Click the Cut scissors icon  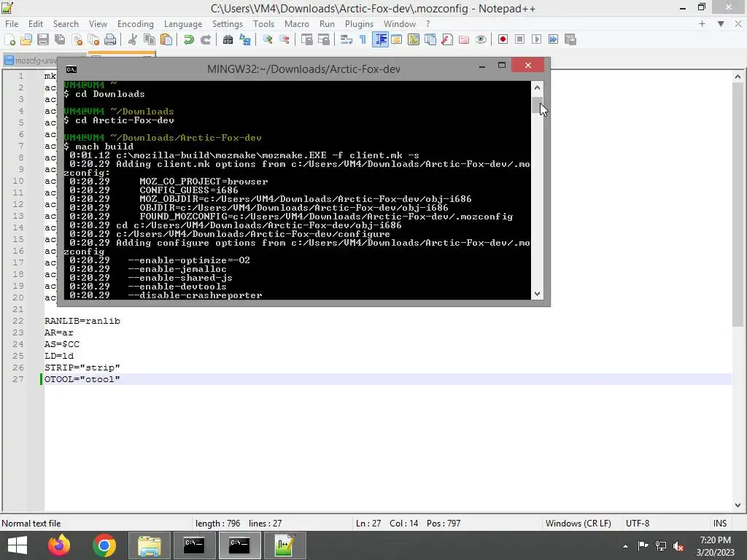click(x=133, y=39)
